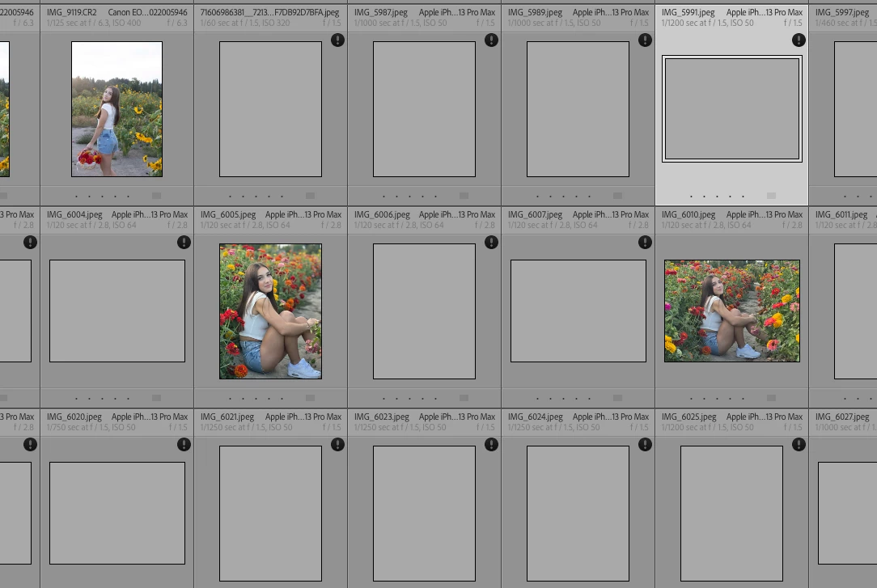The image size is (877, 588).
Task: Open the color label swatch of IMG_5991.jpeg
Action: tap(772, 196)
